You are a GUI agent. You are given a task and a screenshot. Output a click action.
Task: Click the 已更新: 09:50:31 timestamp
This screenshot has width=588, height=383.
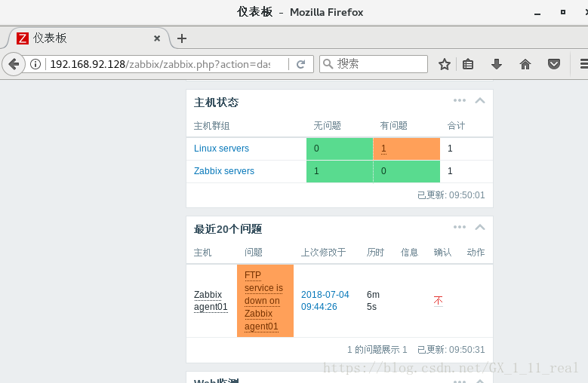coord(451,350)
